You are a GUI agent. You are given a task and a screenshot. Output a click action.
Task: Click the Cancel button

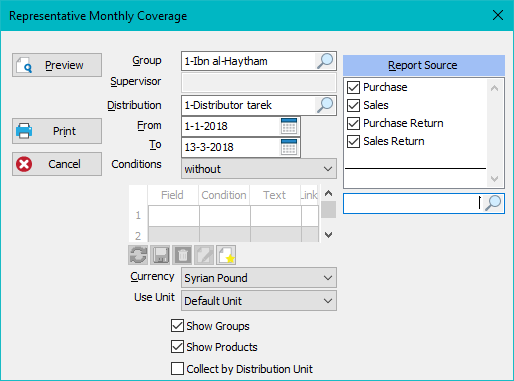pos(57,164)
